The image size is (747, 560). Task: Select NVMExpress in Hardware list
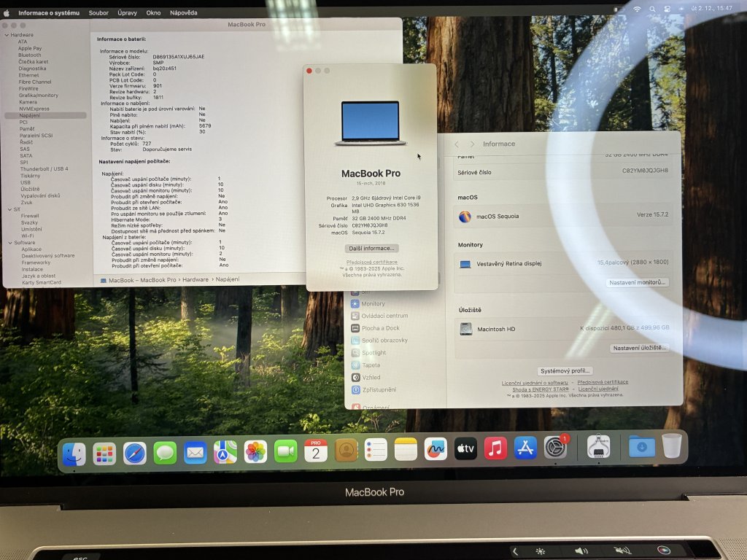click(x=34, y=109)
